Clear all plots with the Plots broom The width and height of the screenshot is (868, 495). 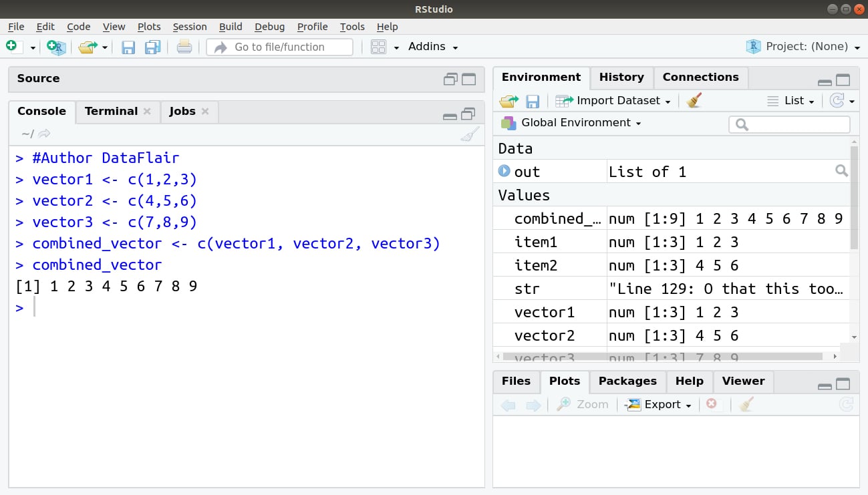pyautogui.click(x=746, y=404)
